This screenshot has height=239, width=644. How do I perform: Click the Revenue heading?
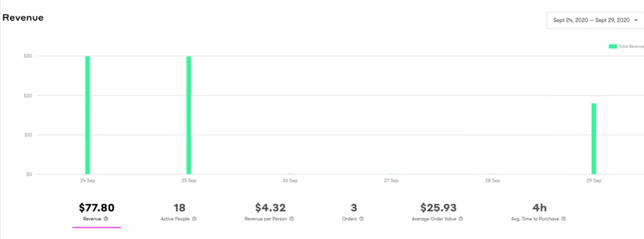pos(23,18)
